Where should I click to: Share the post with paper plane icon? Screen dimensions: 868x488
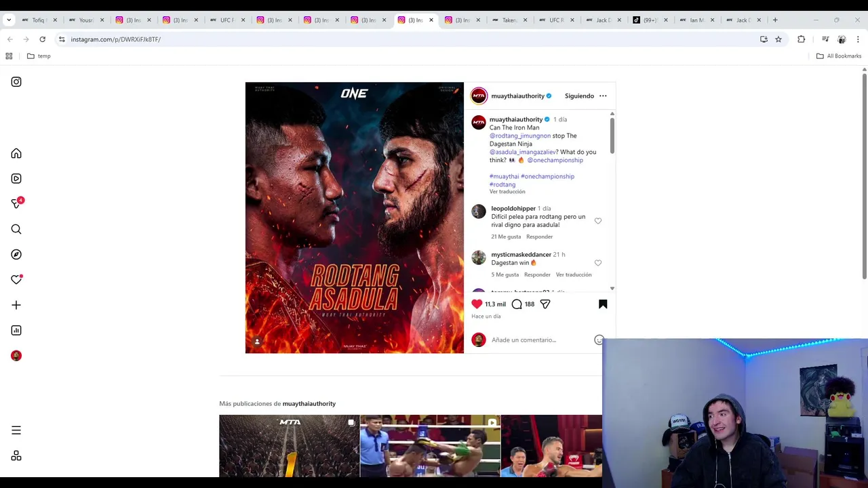click(x=545, y=304)
